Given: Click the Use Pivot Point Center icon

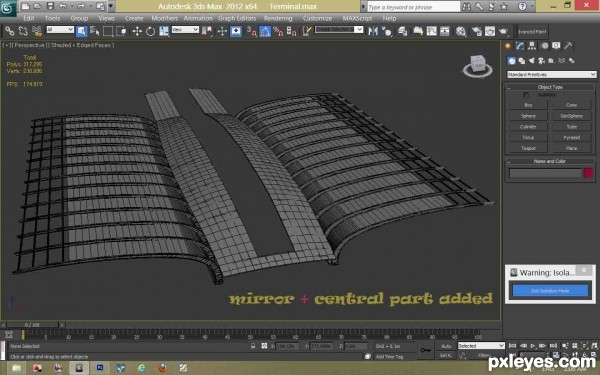Looking at the screenshot, I should point(207,31).
